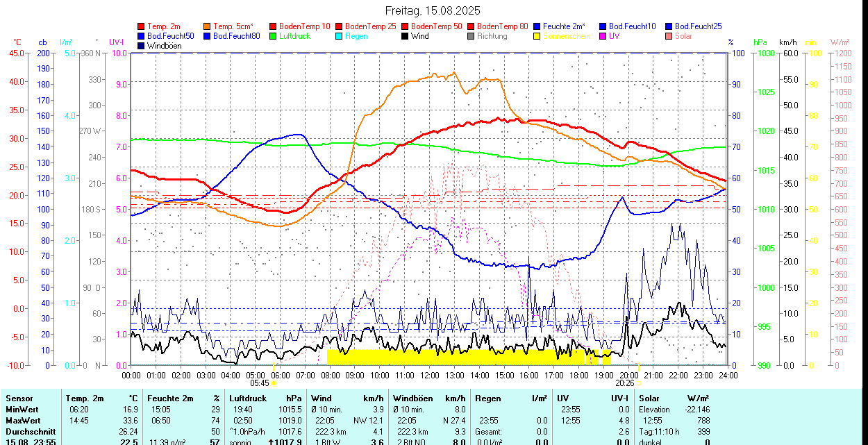Click the red °C axis unit header
Image resolution: width=868 pixels, height=445 pixels.
17,42
